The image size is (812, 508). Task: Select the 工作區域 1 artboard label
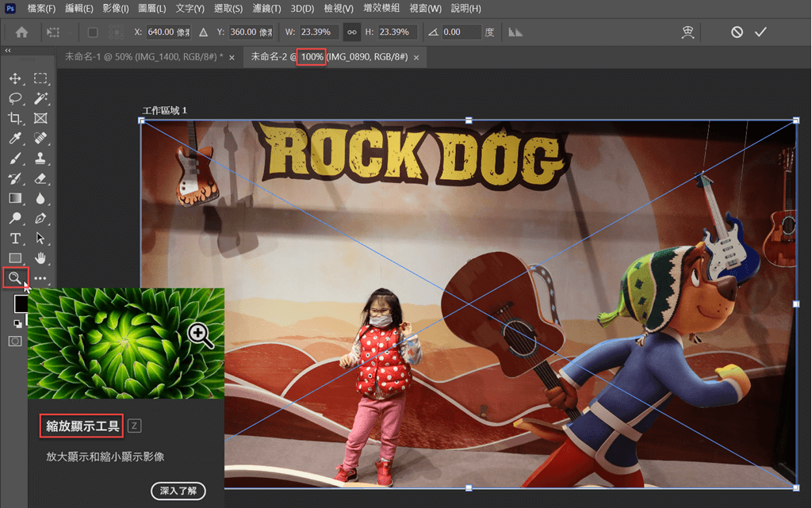[x=164, y=110]
